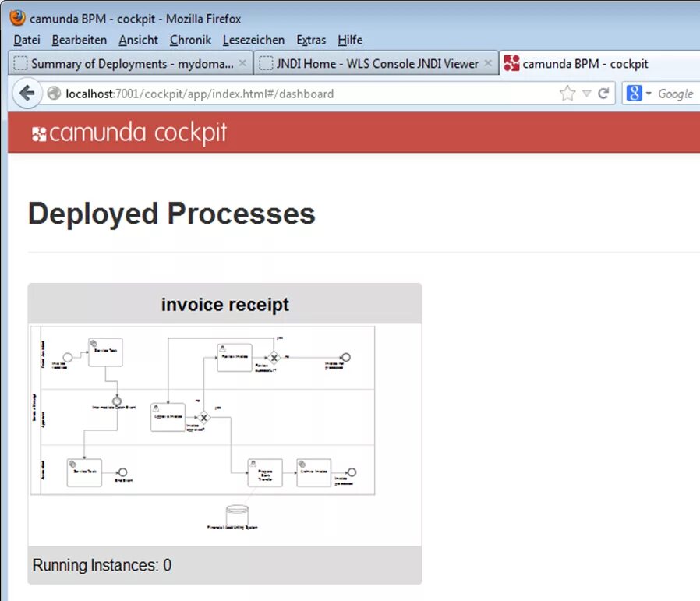
Task: Click the localhost address bar URL
Action: [x=200, y=94]
